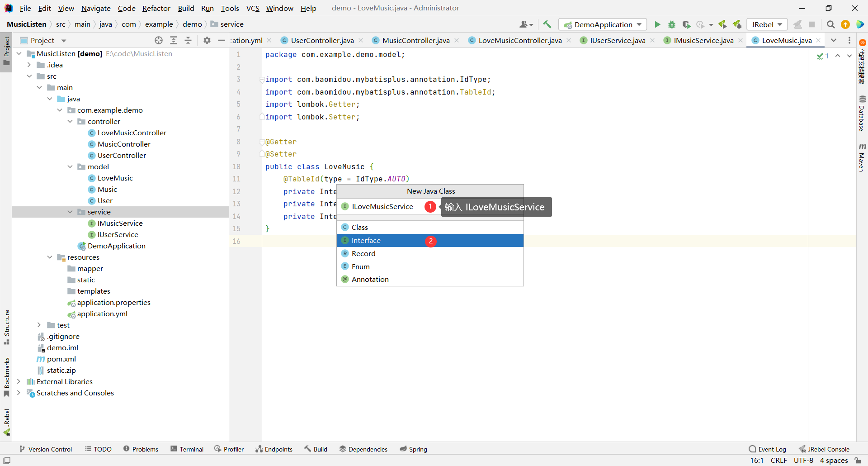The image size is (868, 466).
Task: Open Project panel settings gear
Action: tap(207, 40)
